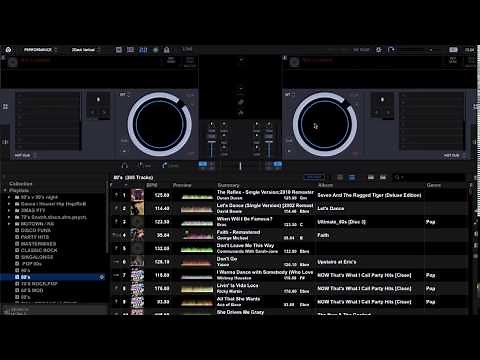This screenshot has height=360, width=480.
Task: Expand the 70's Scotch.disco folder
Action: [x=9, y=217]
